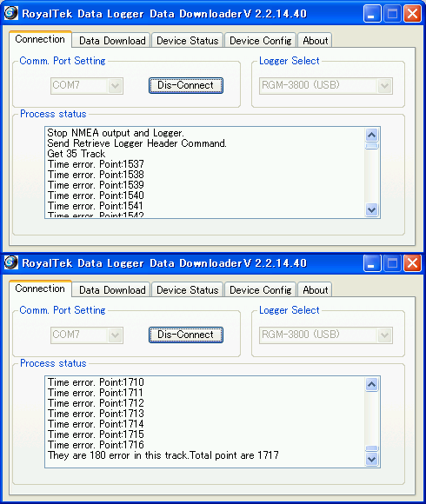
Task: Click 'They are 180 error in this track' line
Action: click(163, 455)
